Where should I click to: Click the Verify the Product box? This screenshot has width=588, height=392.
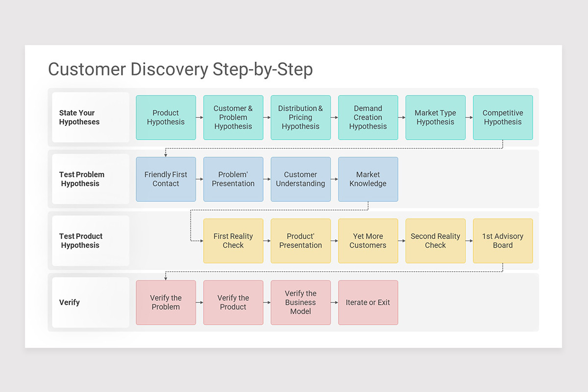[x=233, y=302]
